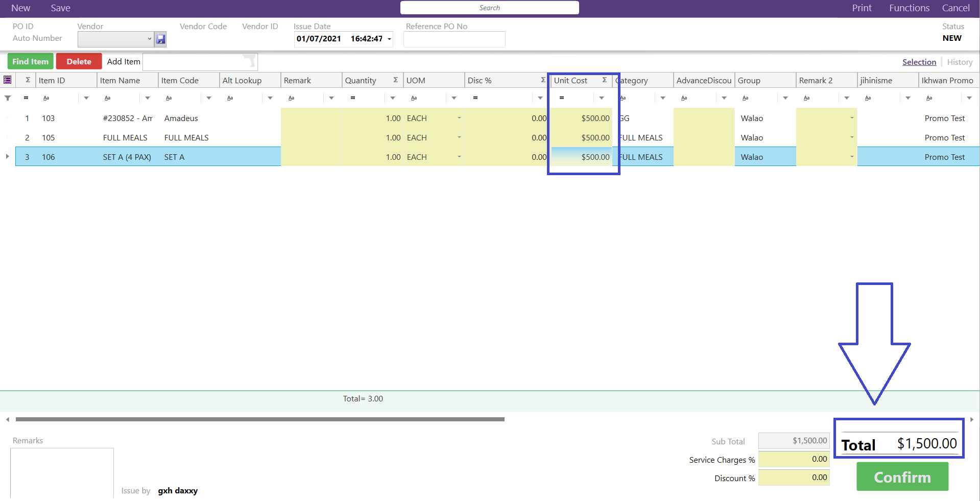Open the Functions menu
Viewport: 980px width, 501px height.
tap(909, 8)
